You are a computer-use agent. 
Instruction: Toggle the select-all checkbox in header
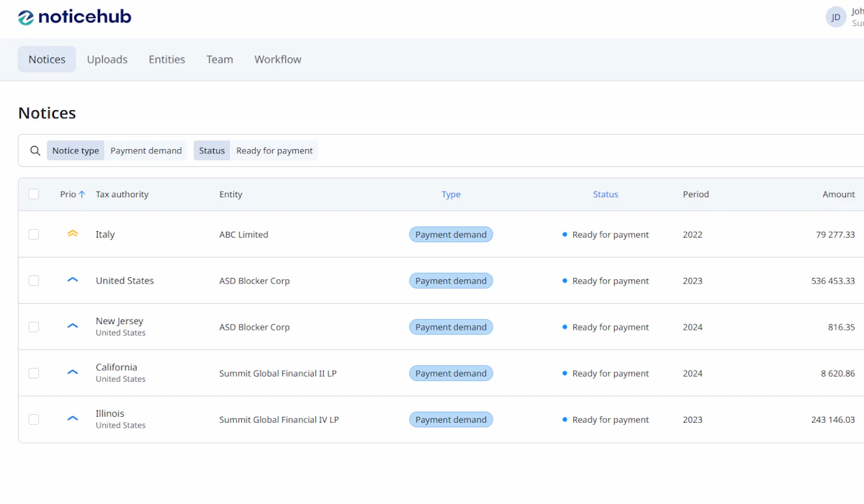pos(34,194)
